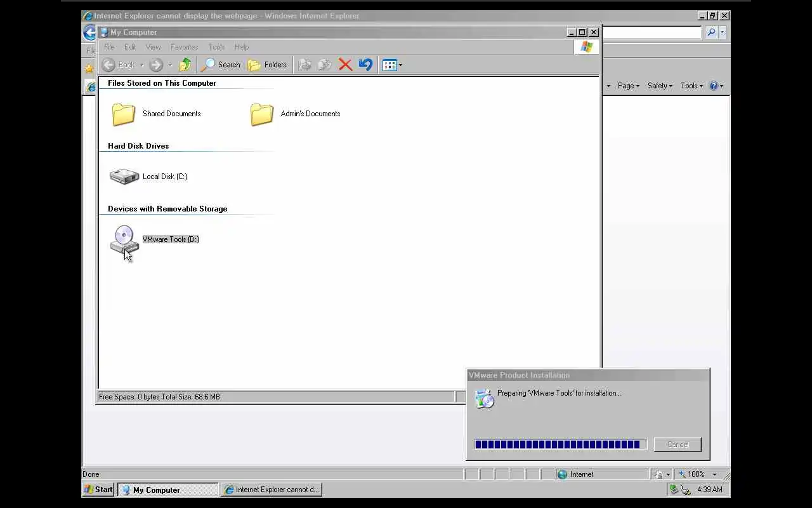Click the My Computer title bar icon

coord(104,32)
